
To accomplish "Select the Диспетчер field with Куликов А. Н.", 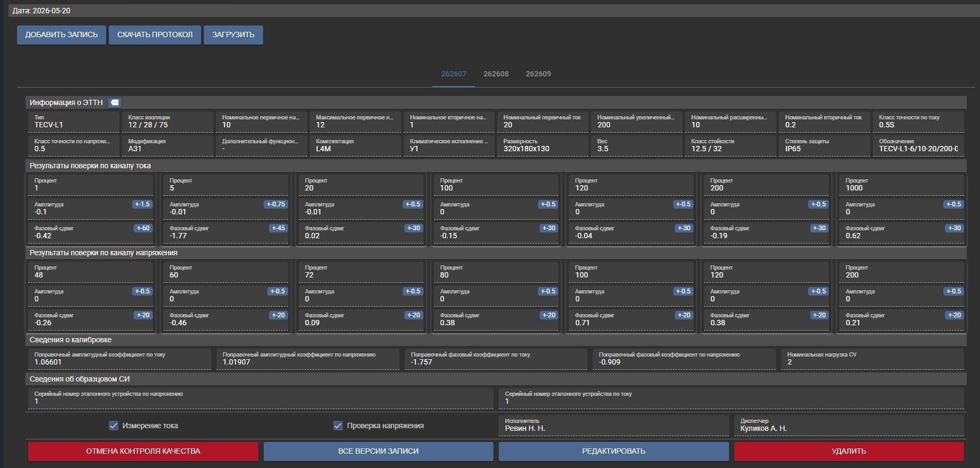I will 849,426.
